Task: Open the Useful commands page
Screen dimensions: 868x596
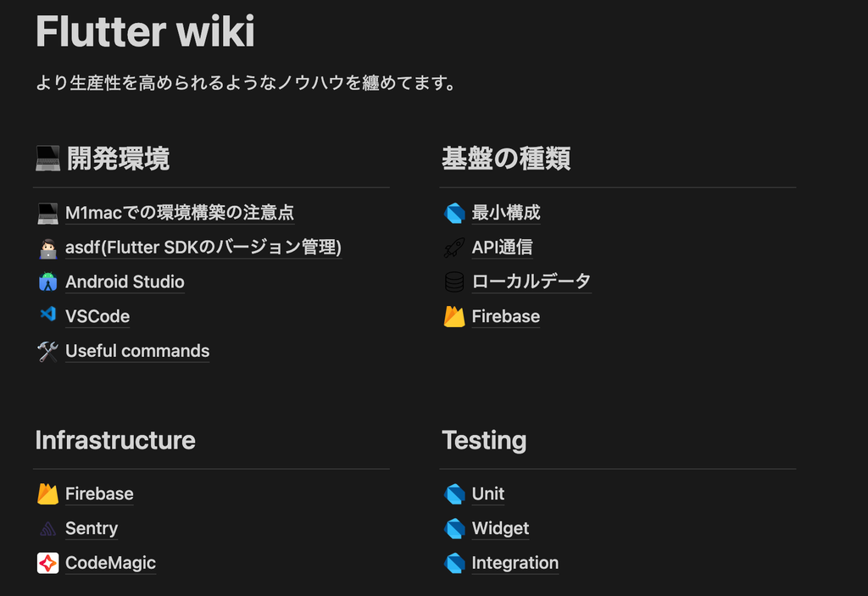Action: 137,351
